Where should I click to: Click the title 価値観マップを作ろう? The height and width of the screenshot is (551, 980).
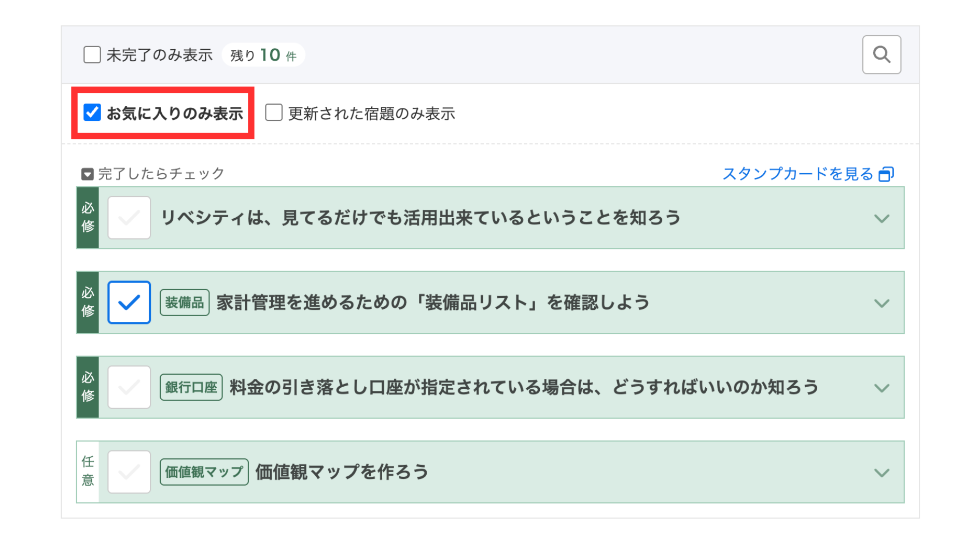coord(342,472)
